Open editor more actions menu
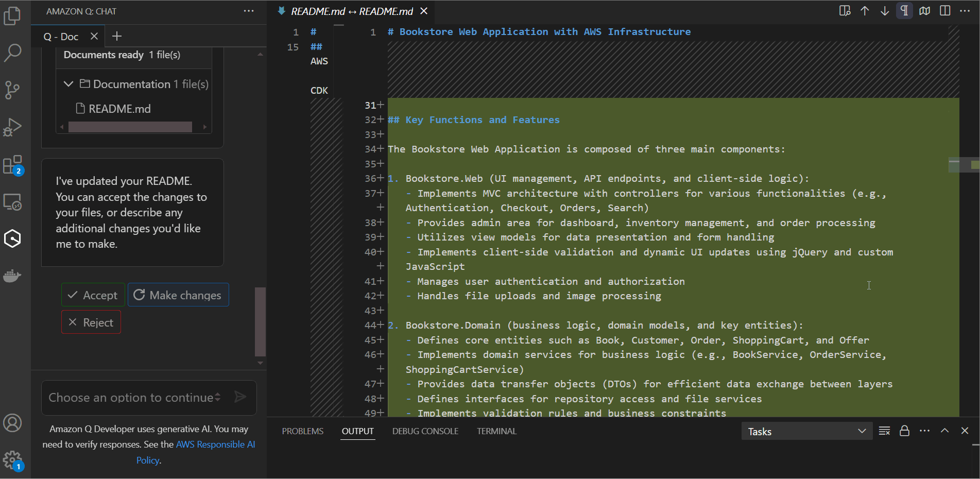 tap(965, 11)
